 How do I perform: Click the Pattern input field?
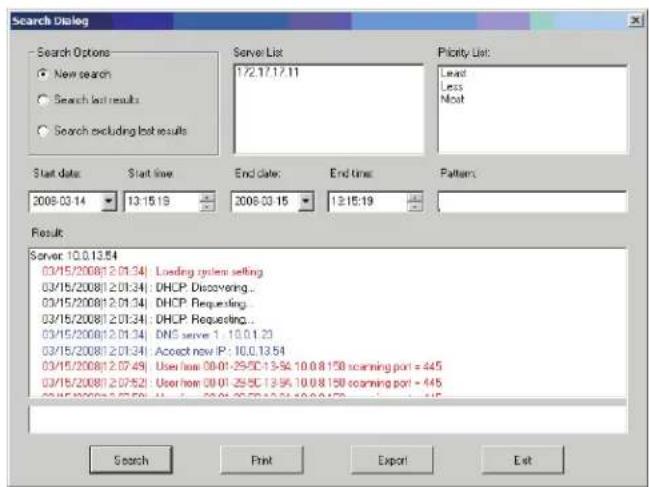click(x=532, y=202)
